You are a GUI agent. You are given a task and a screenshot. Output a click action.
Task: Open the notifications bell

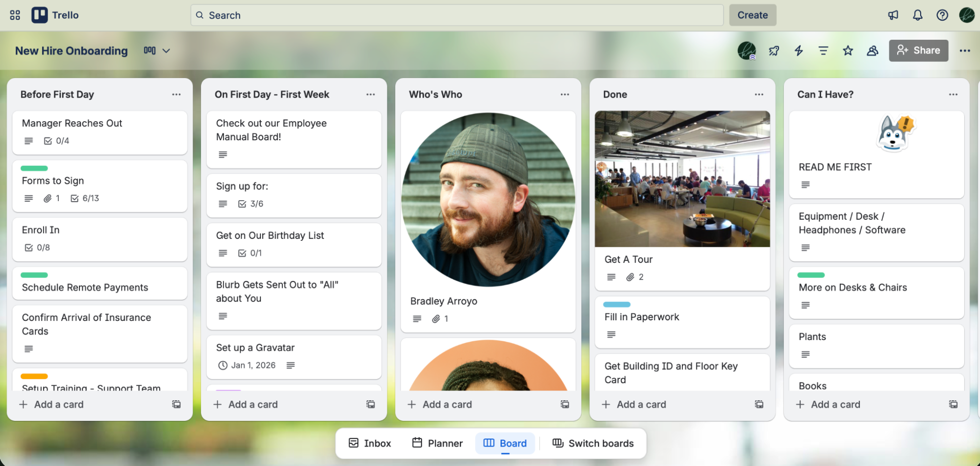tap(918, 15)
